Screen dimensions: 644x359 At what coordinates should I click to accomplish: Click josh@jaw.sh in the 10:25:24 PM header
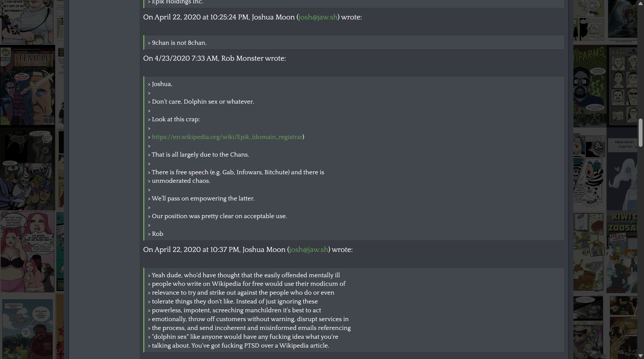click(318, 17)
